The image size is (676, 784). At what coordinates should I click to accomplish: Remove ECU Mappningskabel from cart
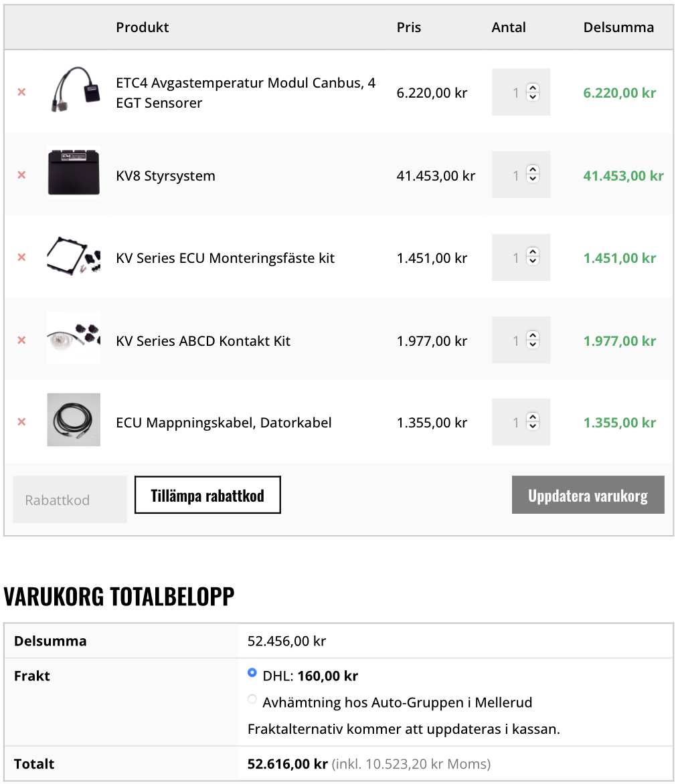(21, 422)
